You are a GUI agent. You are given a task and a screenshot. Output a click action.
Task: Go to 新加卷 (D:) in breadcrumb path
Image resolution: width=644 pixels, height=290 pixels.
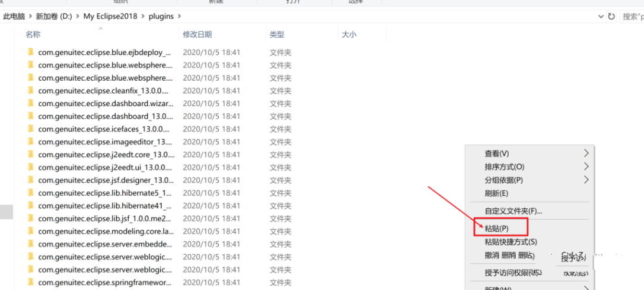tap(54, 17)
